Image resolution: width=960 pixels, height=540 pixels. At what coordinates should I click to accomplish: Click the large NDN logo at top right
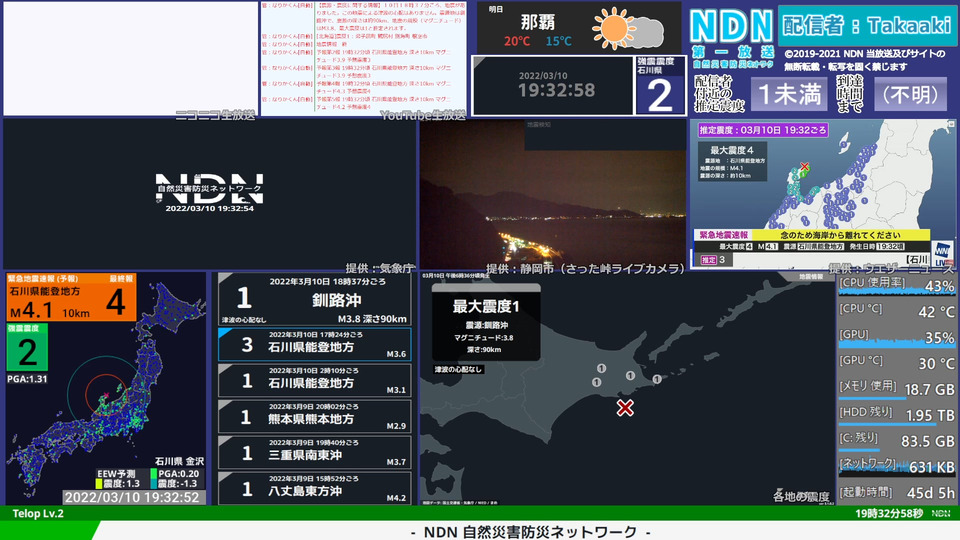point(732,26)
